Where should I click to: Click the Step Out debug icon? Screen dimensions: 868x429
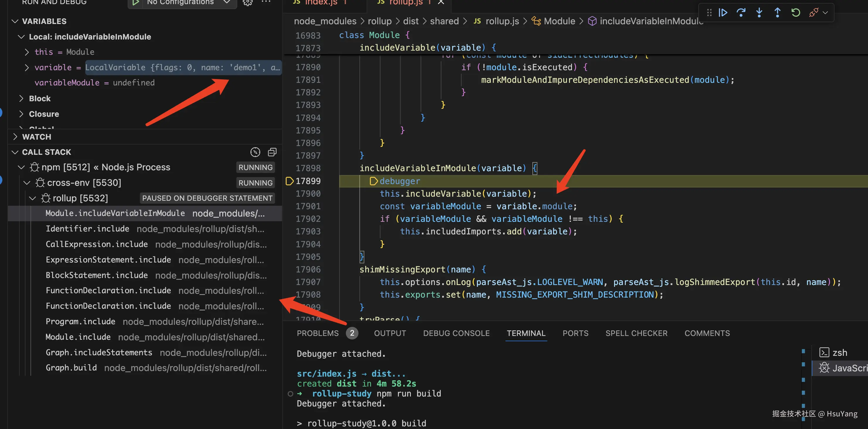pos(777,13)
